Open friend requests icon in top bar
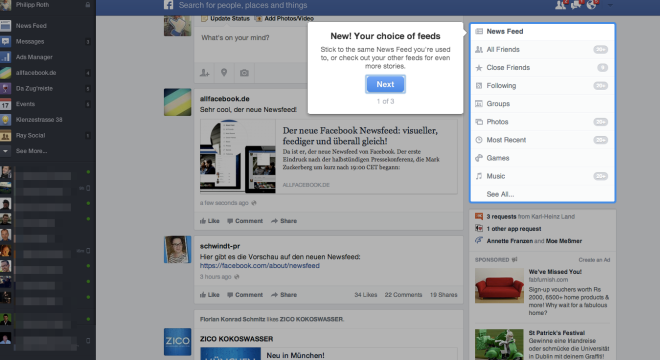The height and width of the screenshot is (360, 660). point(560,5)
